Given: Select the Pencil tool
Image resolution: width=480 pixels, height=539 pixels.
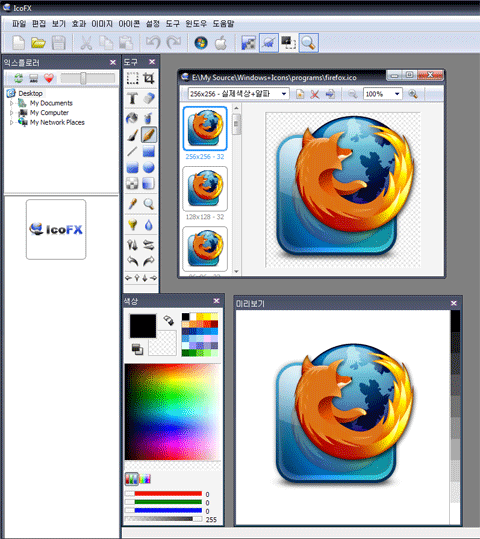Looking at the screenshot, I should point(149,135).
